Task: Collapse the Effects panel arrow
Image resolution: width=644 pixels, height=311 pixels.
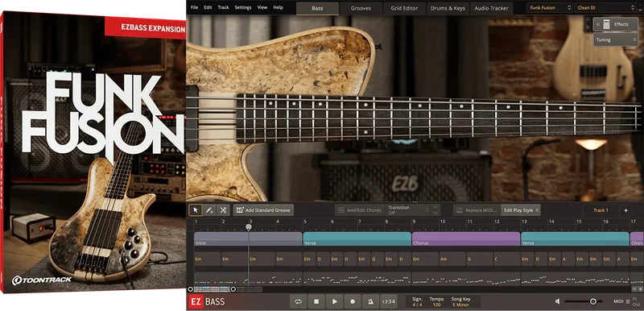Action: pyautogui.click(x=598, y=25)
